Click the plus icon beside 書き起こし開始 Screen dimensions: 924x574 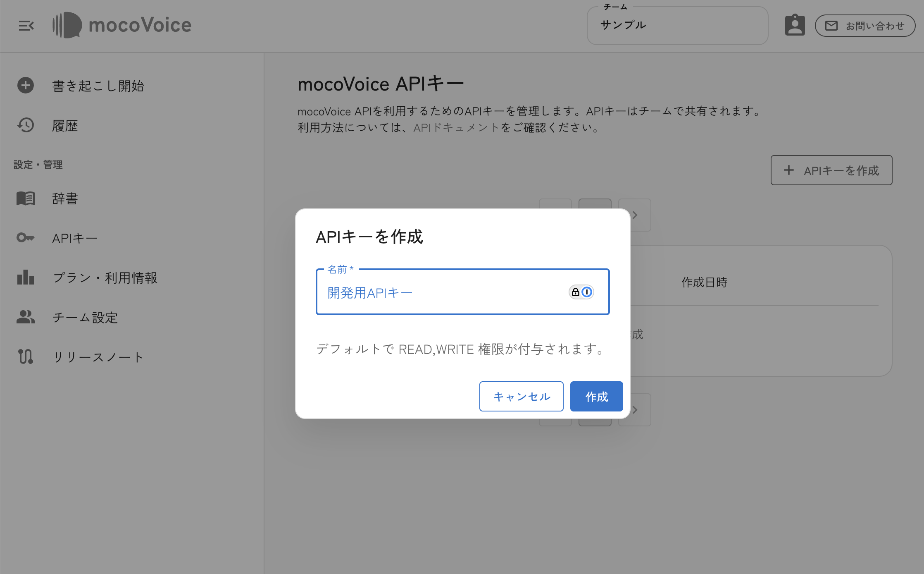tap(26, 86)
